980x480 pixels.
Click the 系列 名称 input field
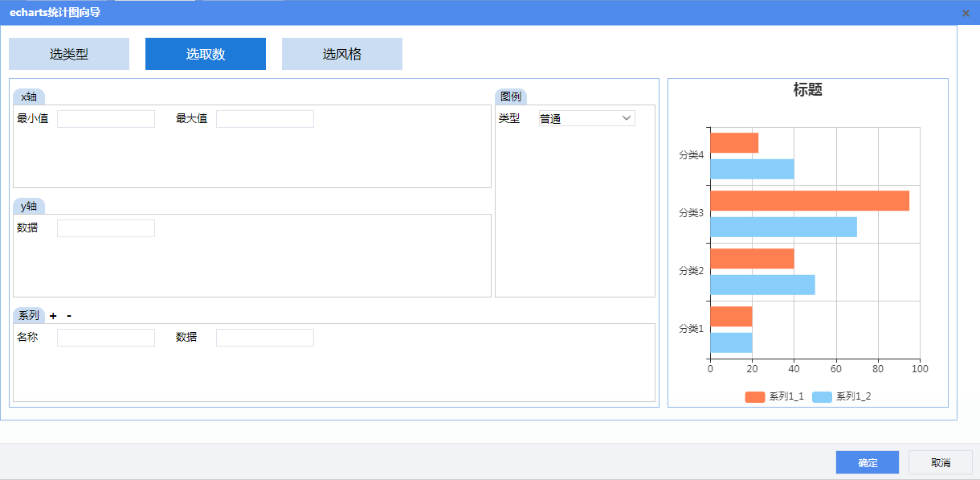[x=106, y=338]
